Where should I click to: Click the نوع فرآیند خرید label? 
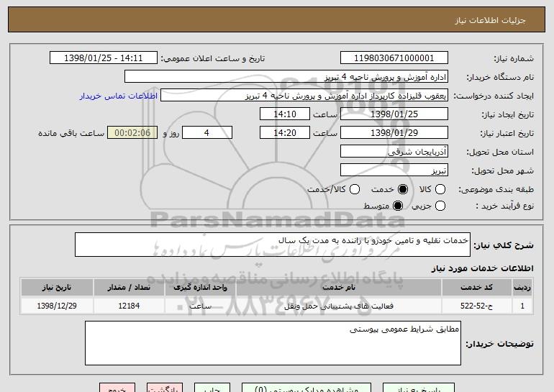tap(505, 206)
